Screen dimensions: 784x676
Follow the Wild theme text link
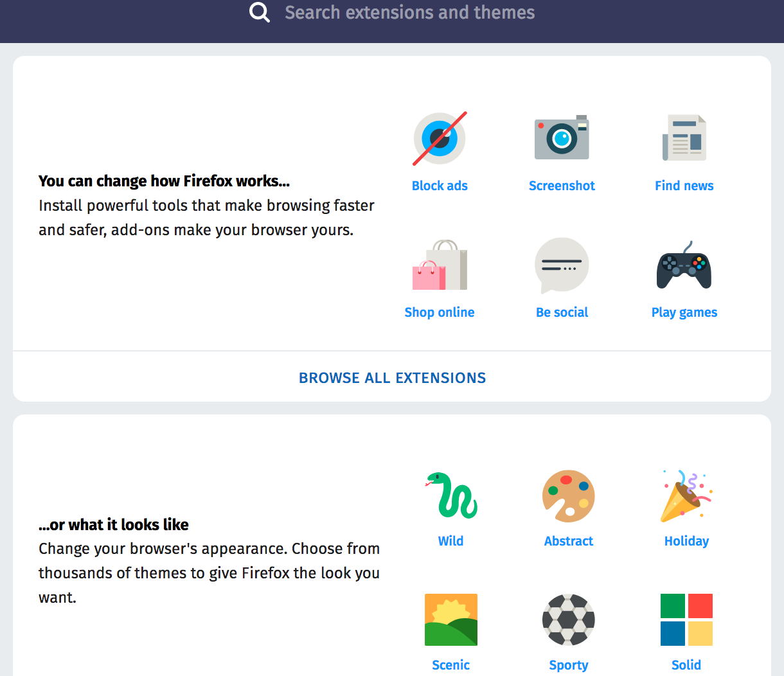point(450,541)
